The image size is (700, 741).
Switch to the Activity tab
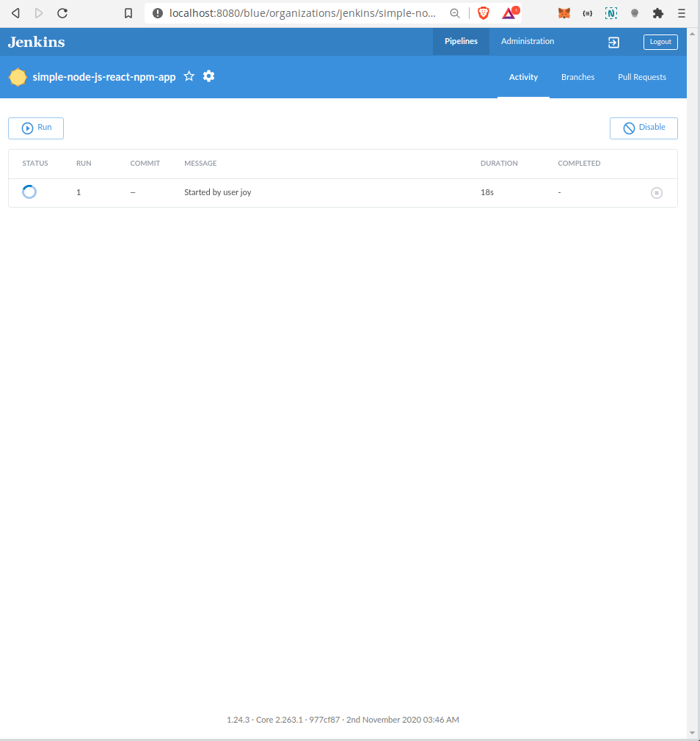click(523, 77)
